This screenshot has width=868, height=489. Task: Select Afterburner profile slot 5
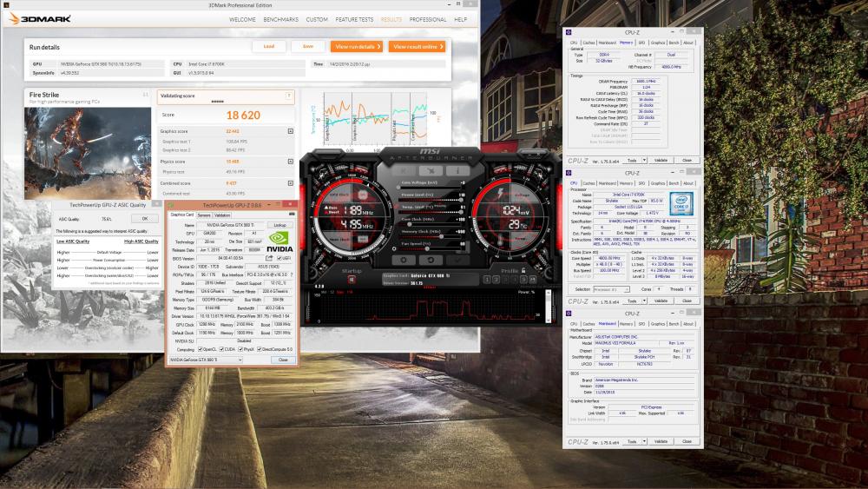coord(523,280)
